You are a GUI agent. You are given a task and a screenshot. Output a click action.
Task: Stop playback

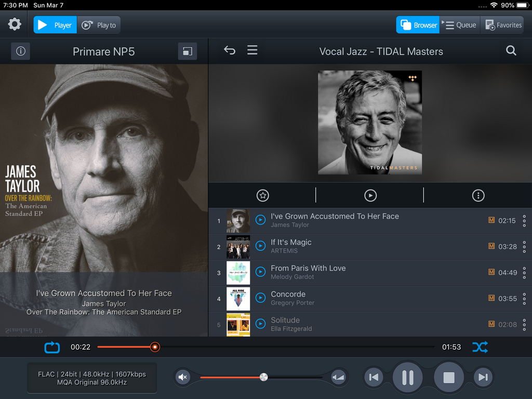click(x=448, y=377)
